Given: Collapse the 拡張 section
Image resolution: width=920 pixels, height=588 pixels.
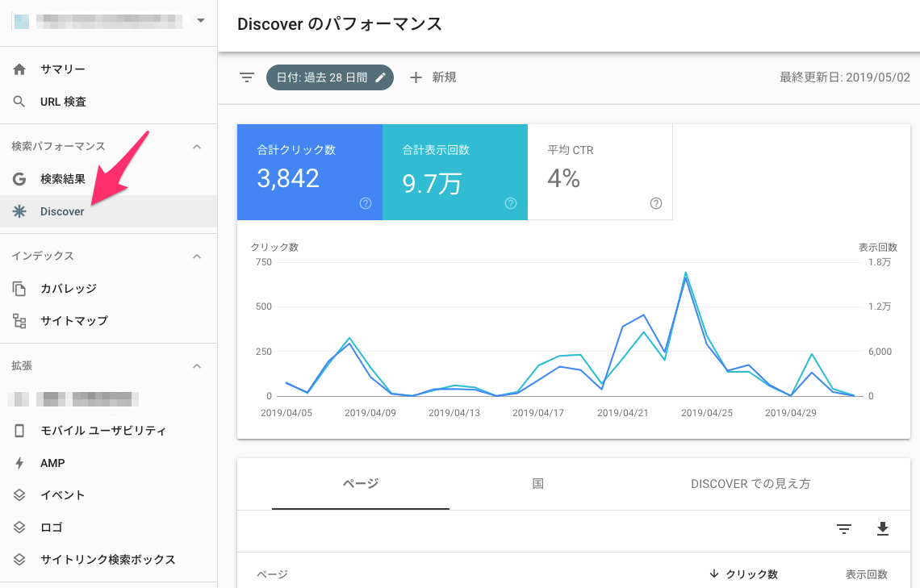Looking at the screenshot, I should (x=197, y=365).
